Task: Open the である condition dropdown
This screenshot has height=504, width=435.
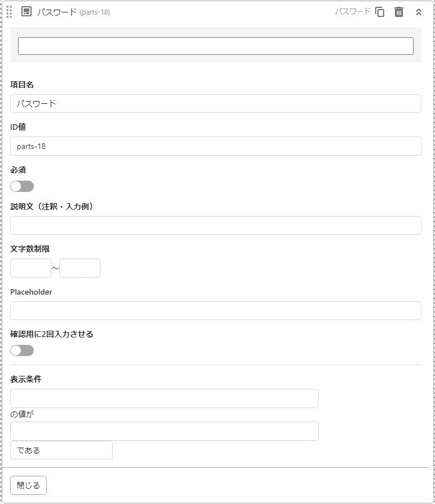Action: pyautogui.click(x=61, y=450)
